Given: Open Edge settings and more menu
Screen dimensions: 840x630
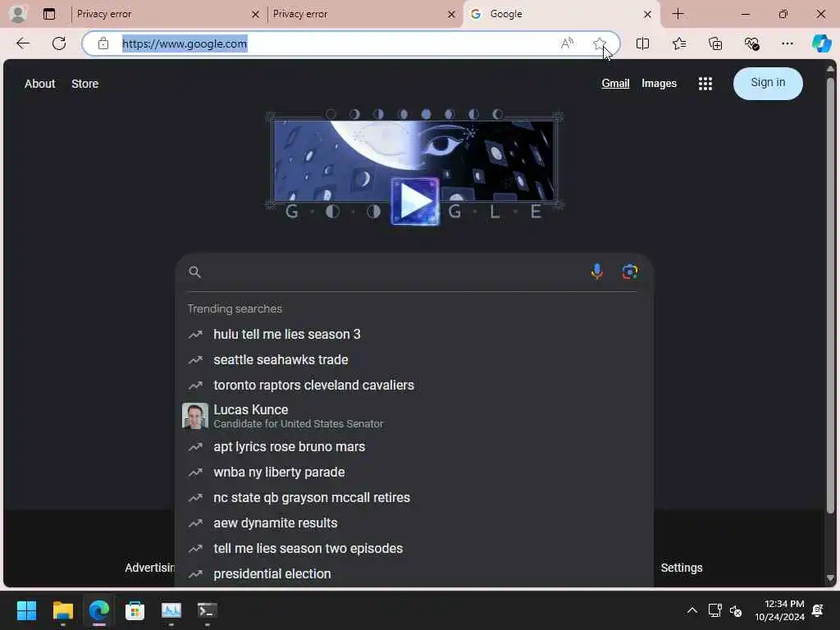Looking at the screenshot, I should pyautogui.click(x=787, y=43).
